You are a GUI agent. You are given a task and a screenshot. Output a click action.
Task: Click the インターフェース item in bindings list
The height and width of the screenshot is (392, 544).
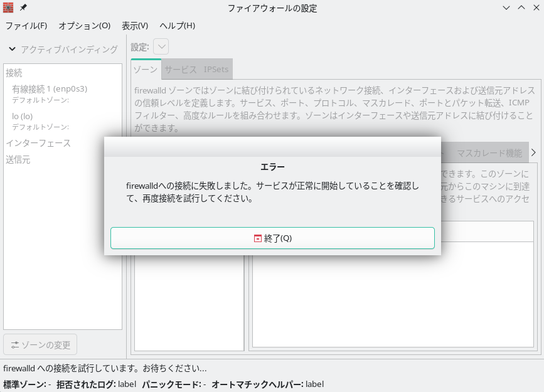[x=38, y=143]
